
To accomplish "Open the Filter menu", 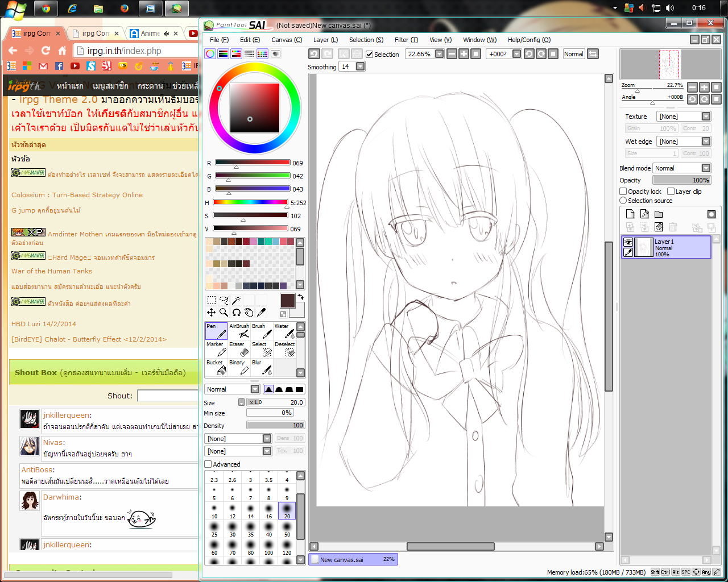I will (x=406, y=40).
